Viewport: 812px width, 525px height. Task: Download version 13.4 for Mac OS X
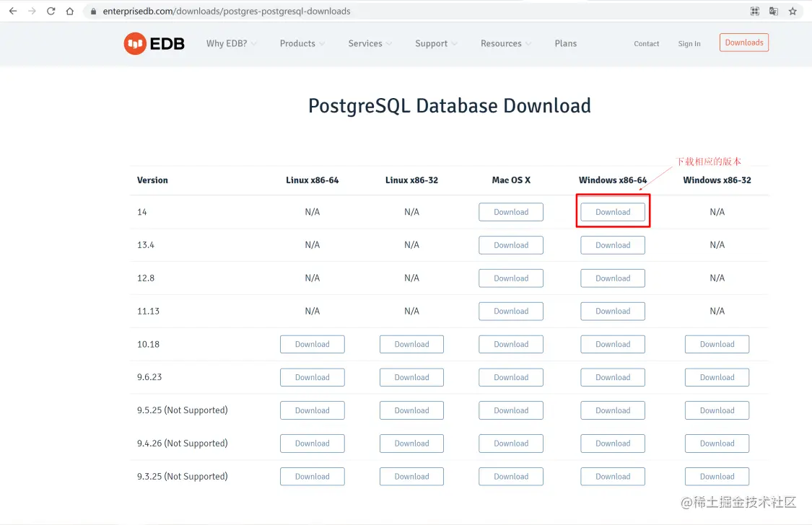click(x=511, y=245)
